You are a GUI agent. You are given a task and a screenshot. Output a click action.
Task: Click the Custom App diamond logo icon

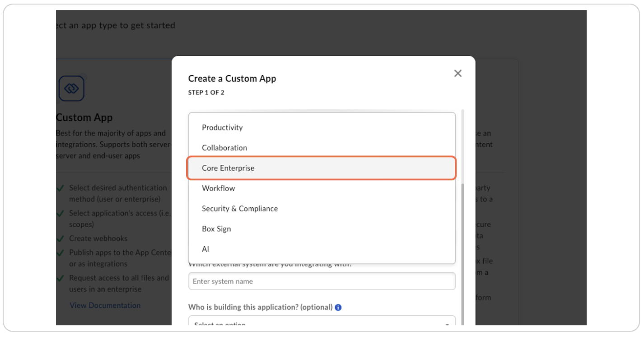71,88
